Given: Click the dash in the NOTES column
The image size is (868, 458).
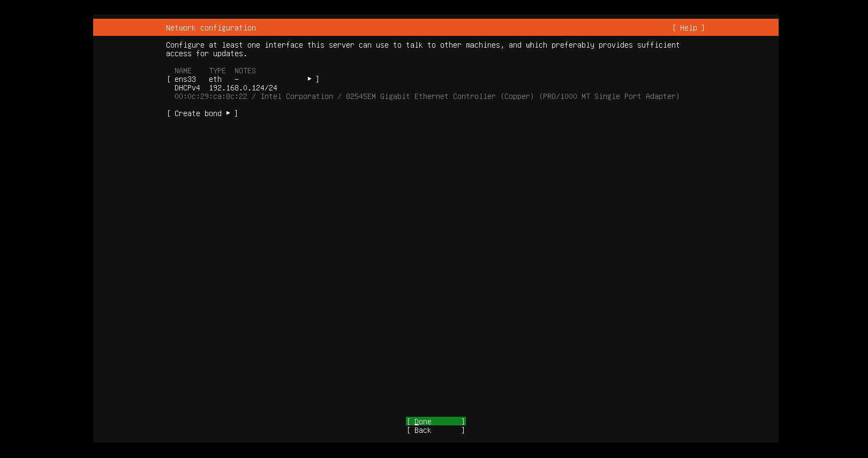Looking at the screenshot, I should pyautogui.click(x=237, y=79).
